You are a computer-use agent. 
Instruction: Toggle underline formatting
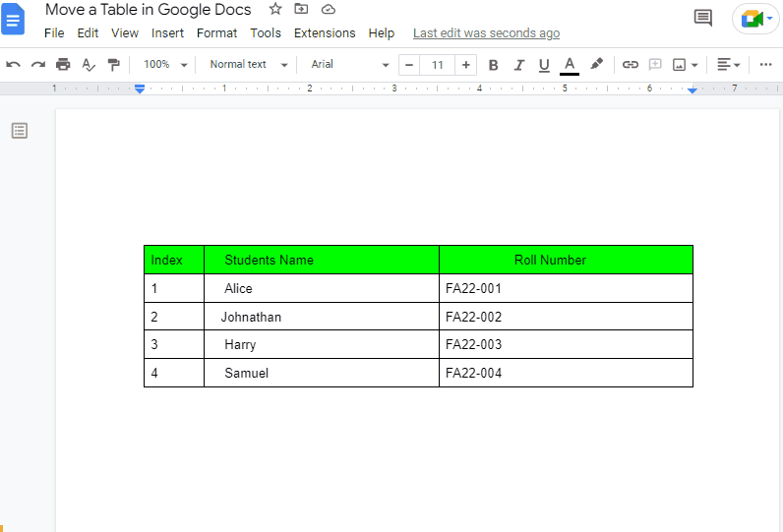544,65
